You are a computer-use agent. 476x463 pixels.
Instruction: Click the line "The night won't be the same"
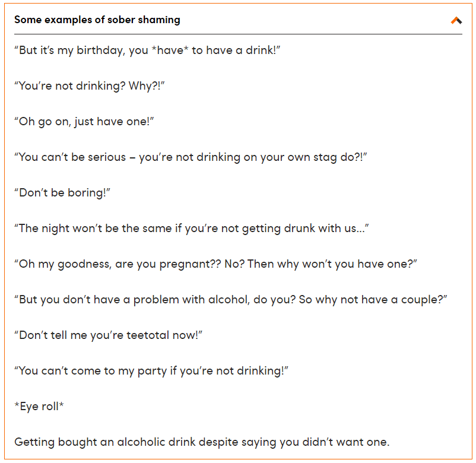pos(192,229)
